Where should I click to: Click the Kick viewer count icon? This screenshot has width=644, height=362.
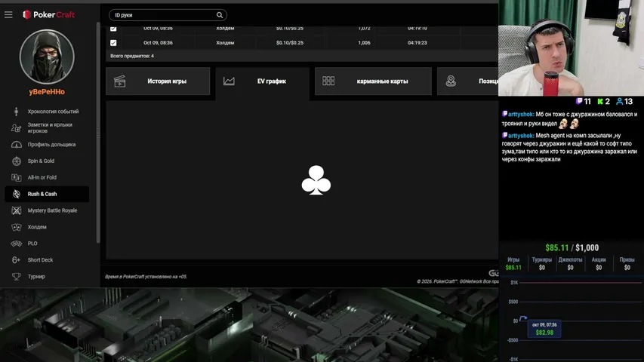(x=600, y=101)
